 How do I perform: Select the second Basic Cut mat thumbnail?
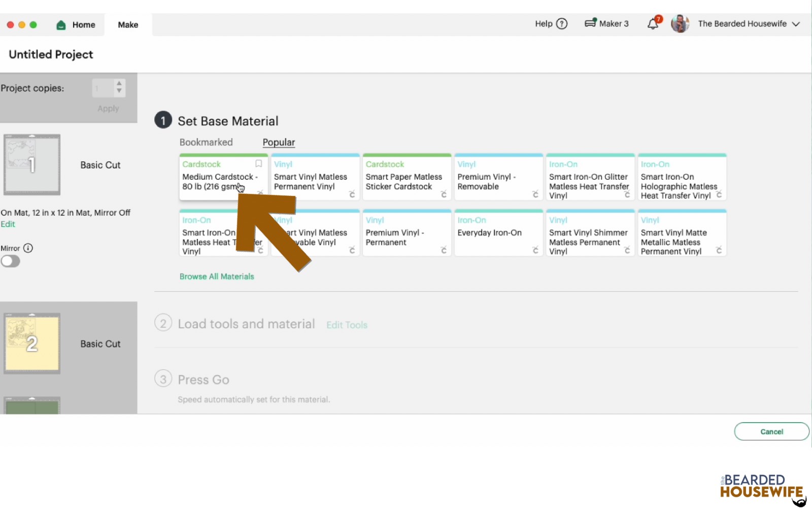[31, 343]
